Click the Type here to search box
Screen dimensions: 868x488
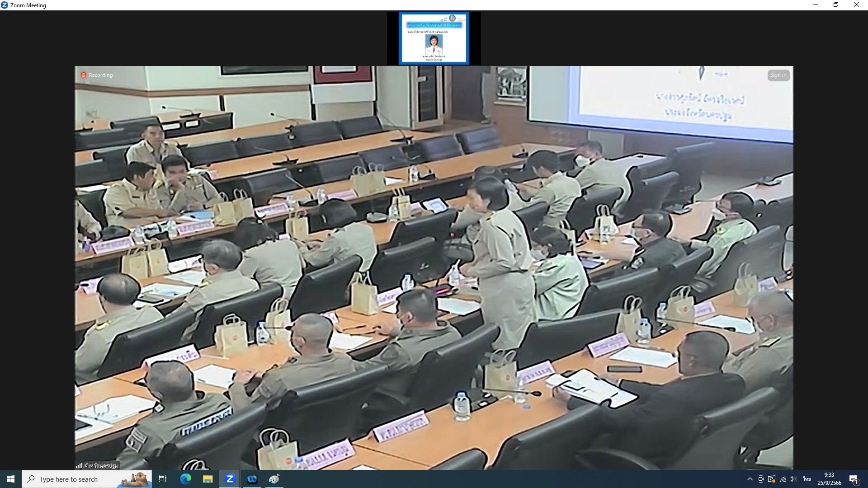tap(87, 479)
